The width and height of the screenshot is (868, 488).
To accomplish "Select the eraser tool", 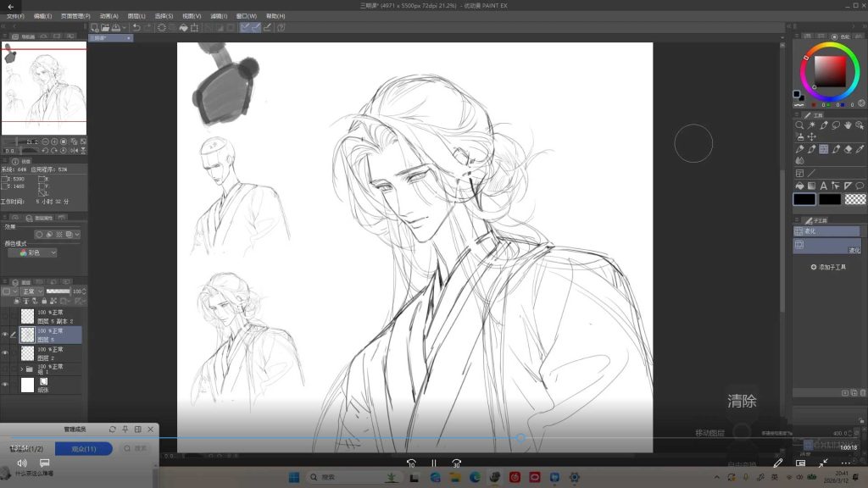I will 848,149.
